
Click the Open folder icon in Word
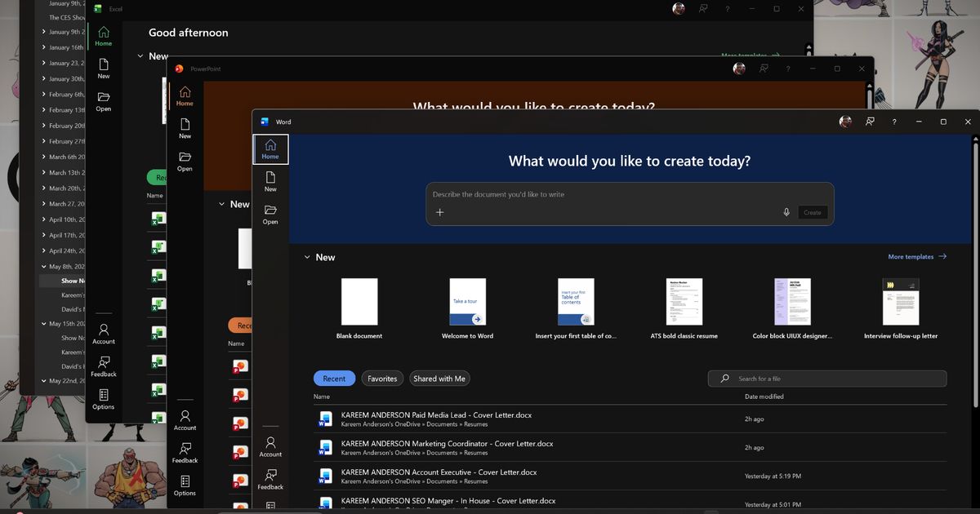click(270, 214)
